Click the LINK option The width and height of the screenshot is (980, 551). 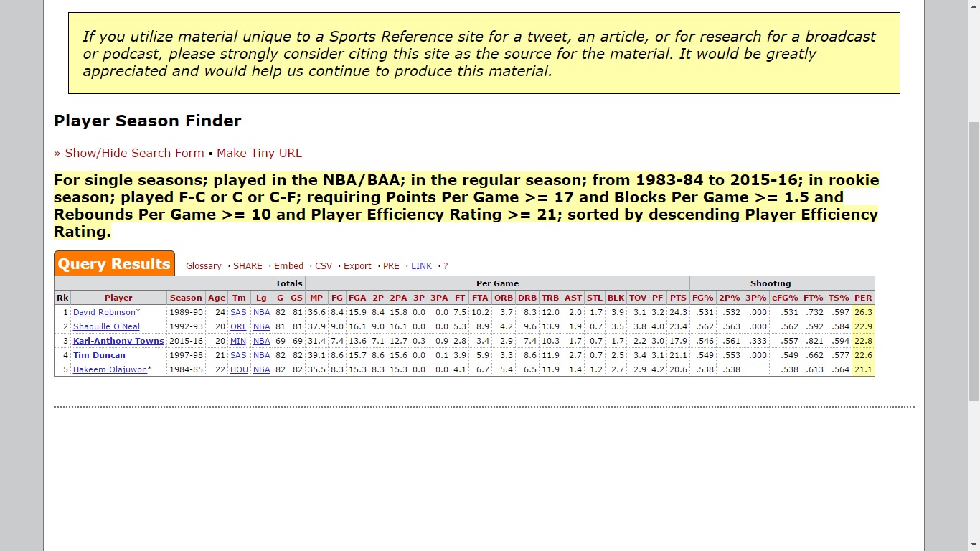421,265
